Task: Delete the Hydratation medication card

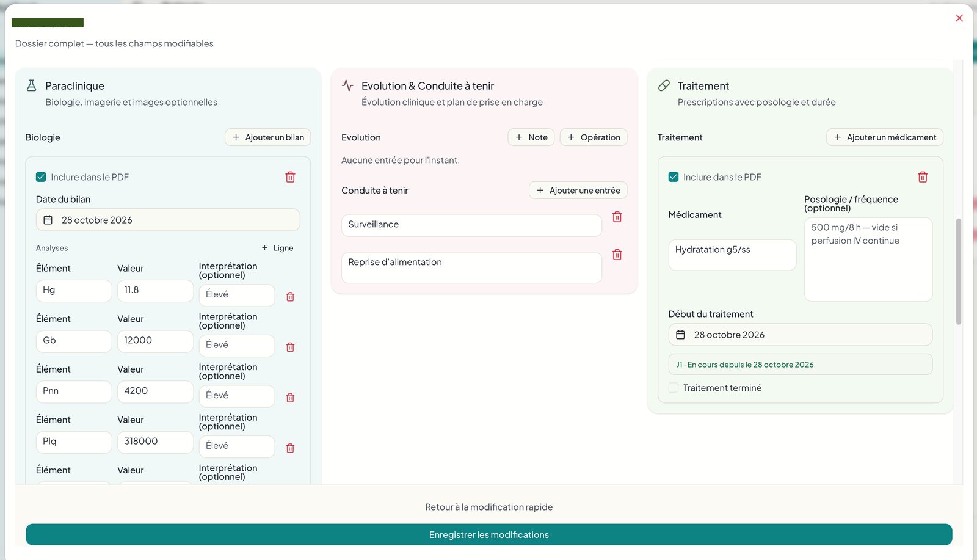Action: [x=923, y=177]
